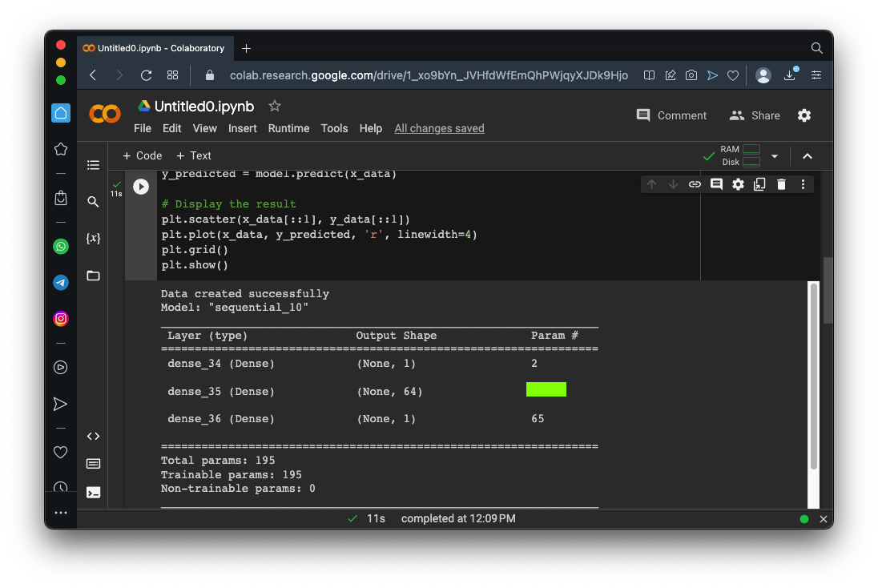Collapse the header with chevron
878x588 pixels.
(x=807, y=156)
